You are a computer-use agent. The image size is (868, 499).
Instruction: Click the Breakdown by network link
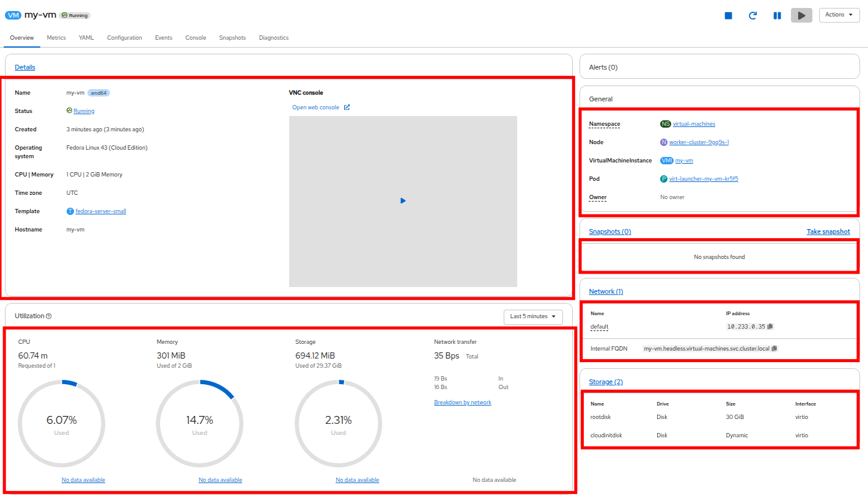pyautogui.click(x=463, y=402)
